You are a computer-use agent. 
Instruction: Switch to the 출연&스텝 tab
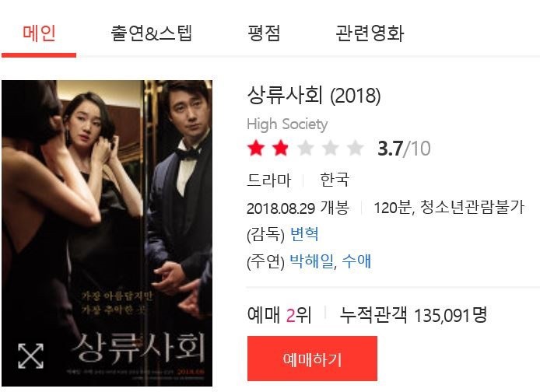point(152,33)
